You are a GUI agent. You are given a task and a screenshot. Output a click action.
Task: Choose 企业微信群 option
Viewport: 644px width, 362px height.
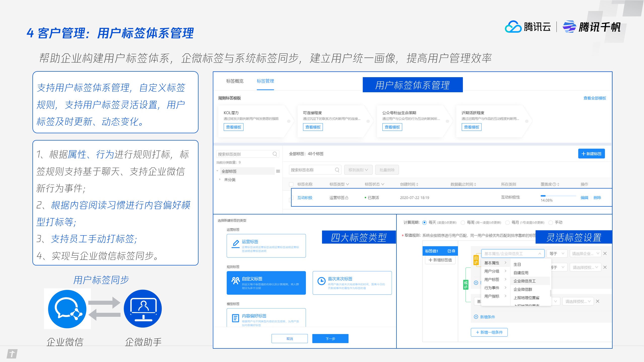(x=523, y=289)
